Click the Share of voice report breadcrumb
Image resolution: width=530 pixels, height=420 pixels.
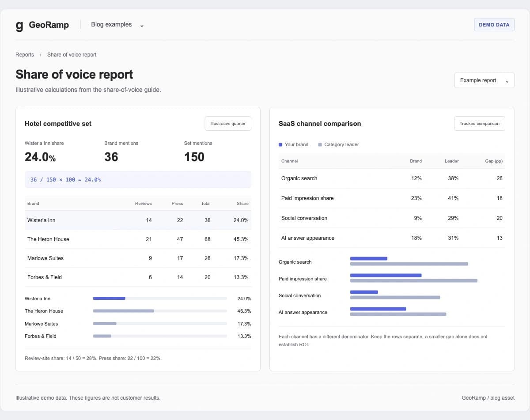click(72, 55)
